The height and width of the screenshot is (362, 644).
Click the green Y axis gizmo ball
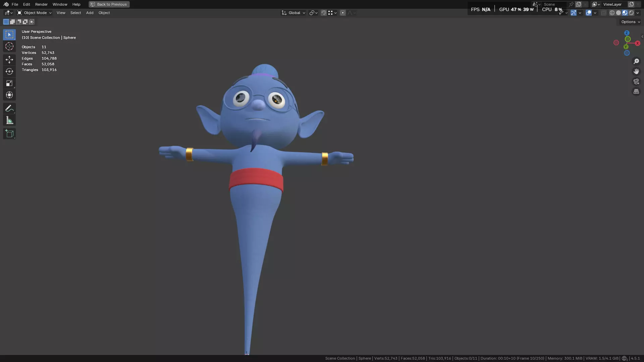[626, 47]
